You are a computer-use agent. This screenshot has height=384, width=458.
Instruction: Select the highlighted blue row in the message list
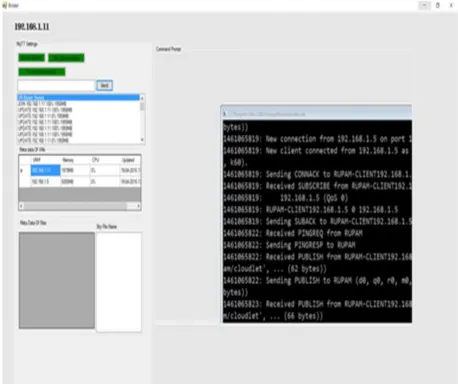pos(79,97)
